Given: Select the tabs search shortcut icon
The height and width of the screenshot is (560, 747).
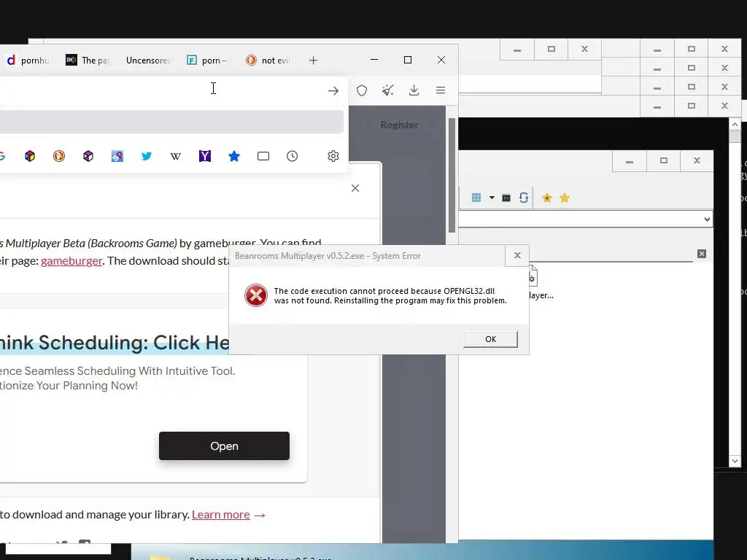Looking at the screenshot, I should [263, 156].
